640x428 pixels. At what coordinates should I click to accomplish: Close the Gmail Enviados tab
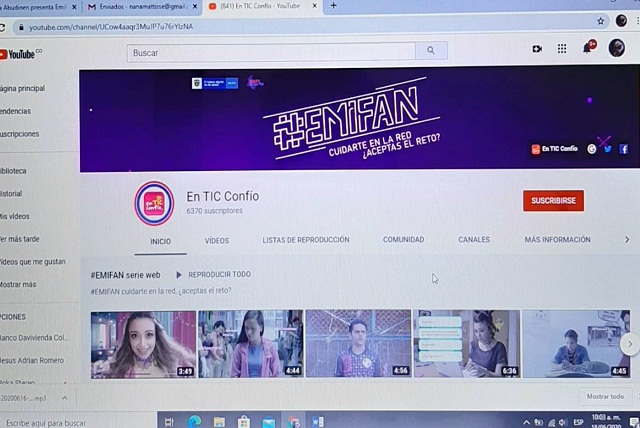[x=195, y=7]
